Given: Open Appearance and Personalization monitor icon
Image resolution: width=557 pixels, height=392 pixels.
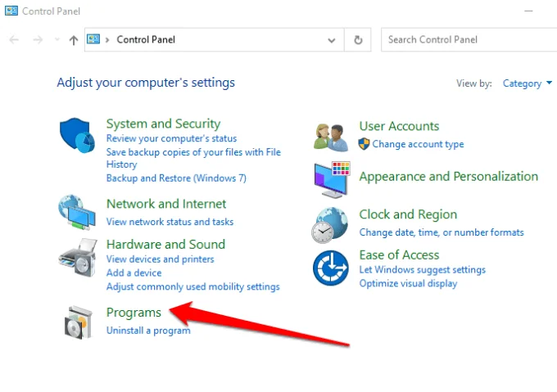Looking at the screenshot, I should [331, 178].
